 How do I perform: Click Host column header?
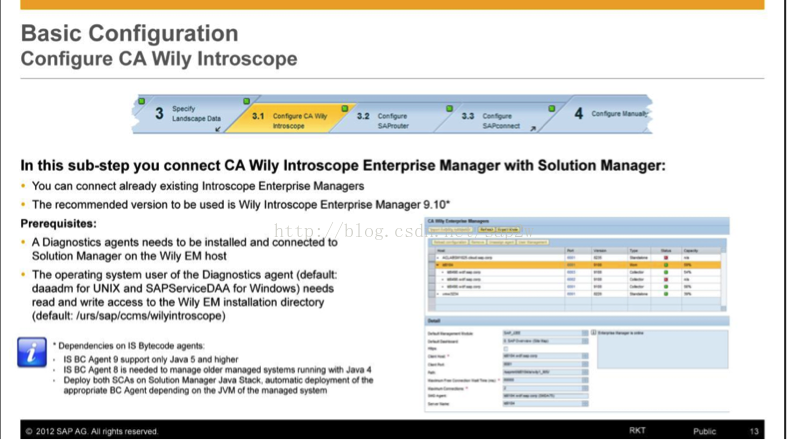pos(500,251)
